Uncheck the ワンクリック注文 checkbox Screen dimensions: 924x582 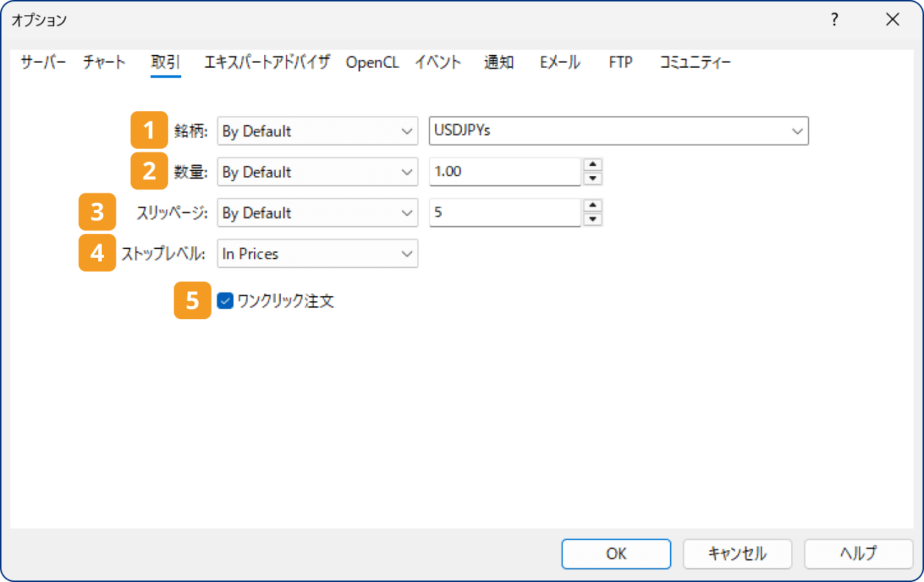(225, 301)
